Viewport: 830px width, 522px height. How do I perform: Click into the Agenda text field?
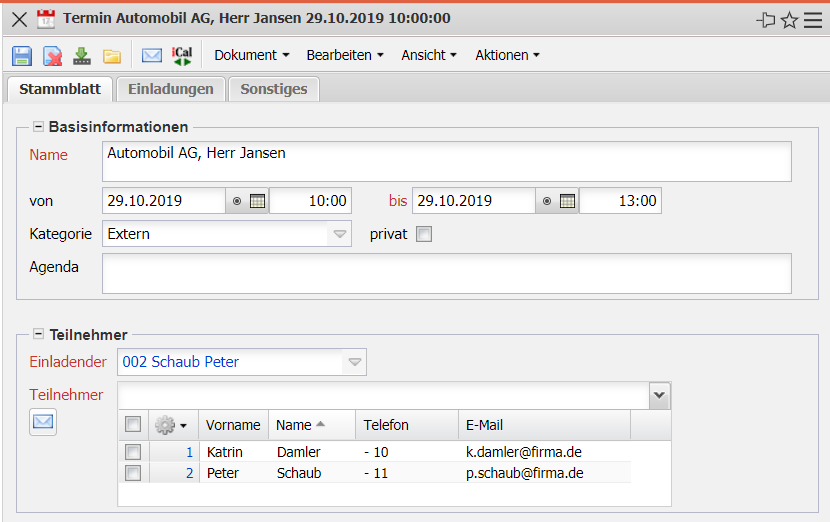(446, 273)
